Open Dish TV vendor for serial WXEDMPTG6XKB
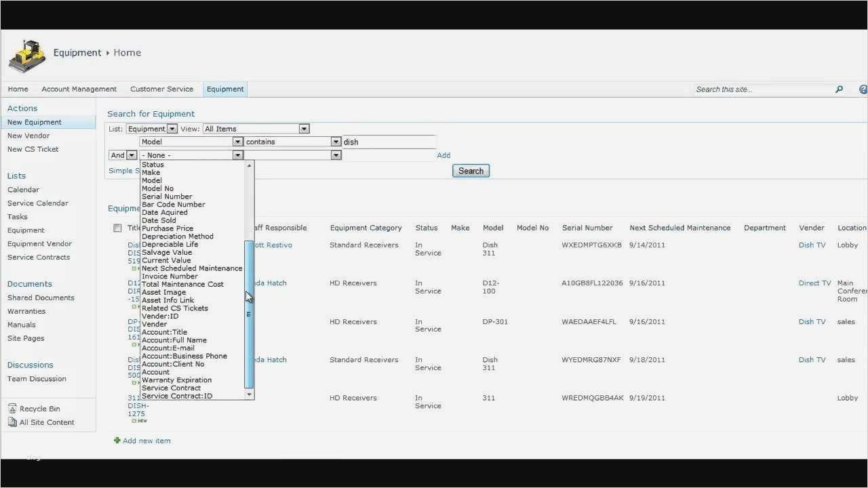The image size is (868, 488). pos(812,245)
